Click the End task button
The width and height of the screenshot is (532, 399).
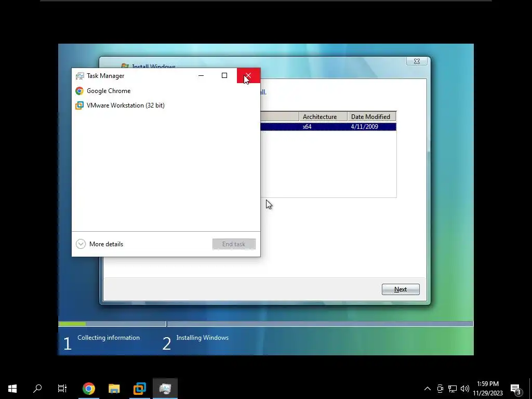point(234,244)
